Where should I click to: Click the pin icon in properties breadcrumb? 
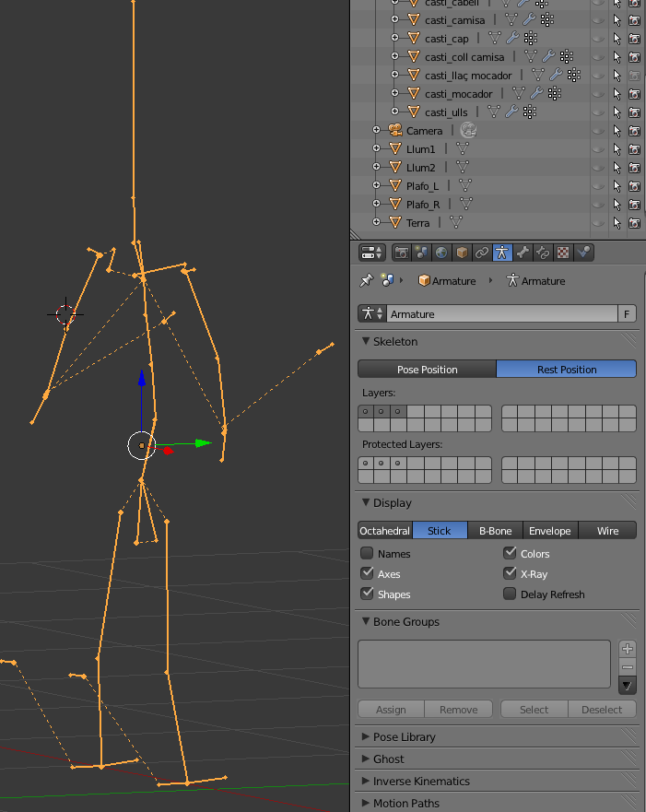(367, 280)
